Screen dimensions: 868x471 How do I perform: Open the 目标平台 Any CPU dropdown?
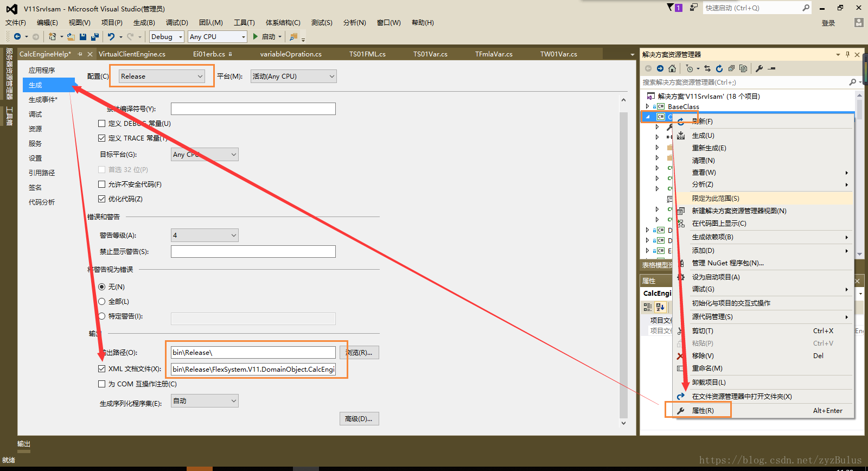205,155
